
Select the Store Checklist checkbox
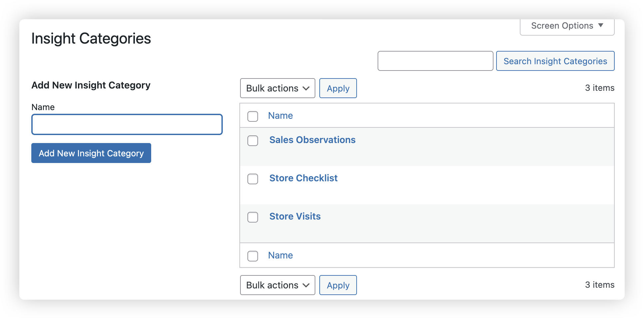tap(253, 179)
